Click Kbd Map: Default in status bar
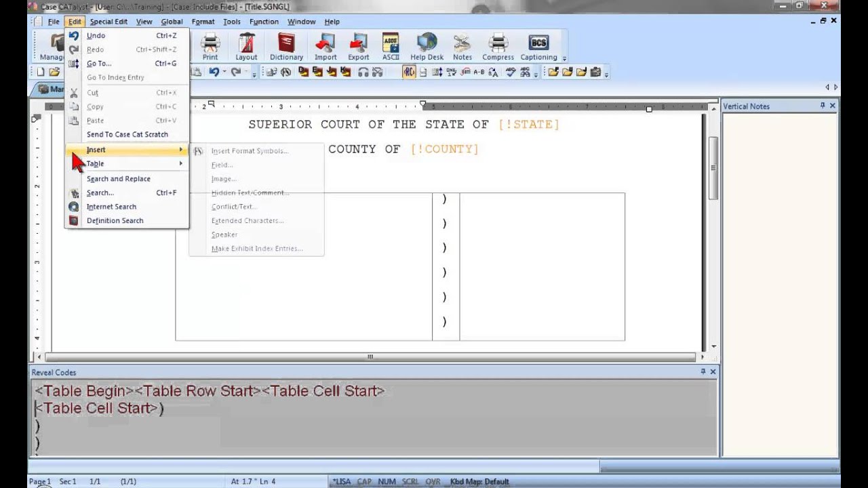 (x=479, y=482)
